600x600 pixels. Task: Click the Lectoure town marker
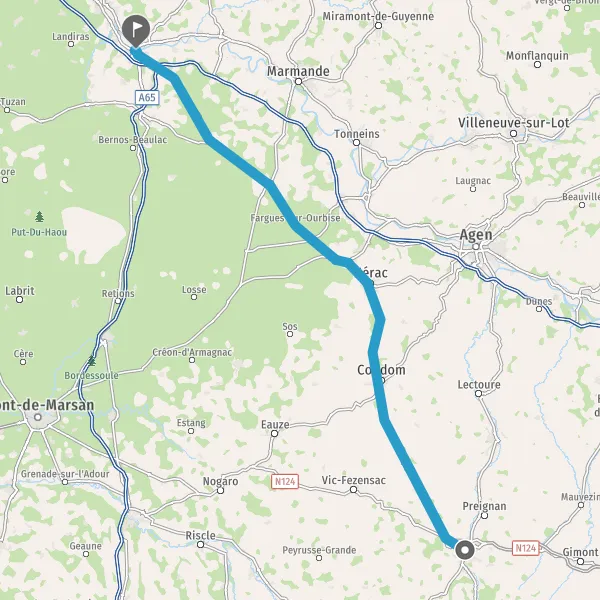(478, 394)
